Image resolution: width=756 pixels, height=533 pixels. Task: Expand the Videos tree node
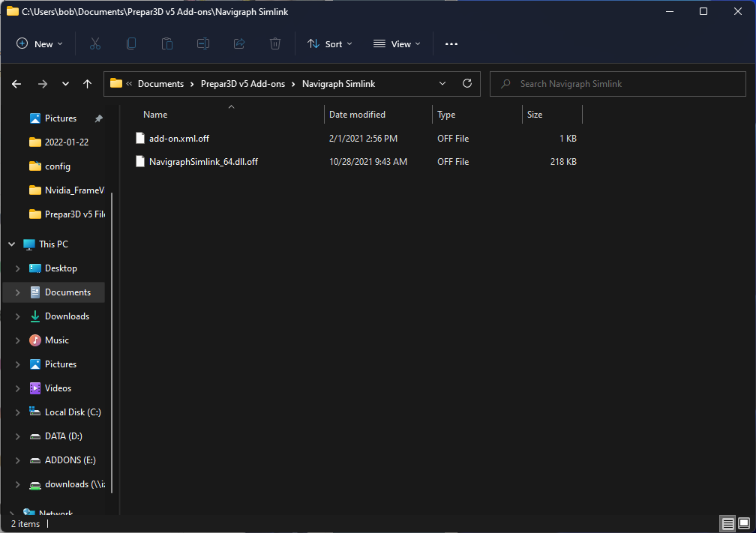tap(17, 388)
